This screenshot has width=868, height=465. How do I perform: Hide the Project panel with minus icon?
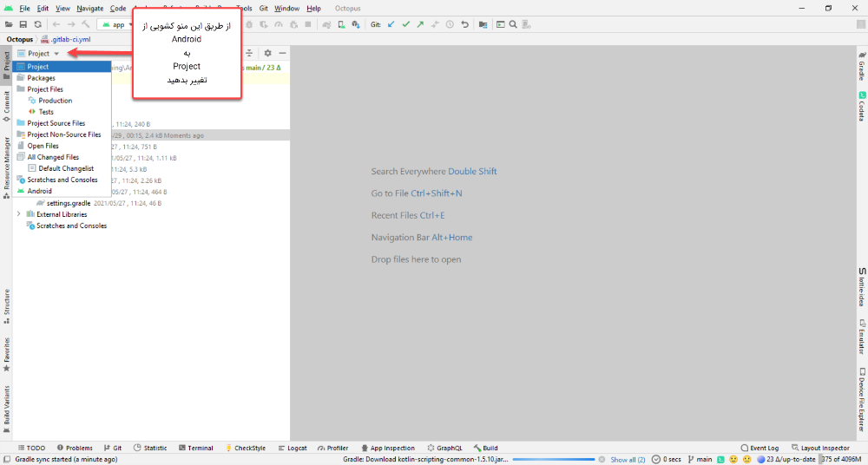pos(282,53)
